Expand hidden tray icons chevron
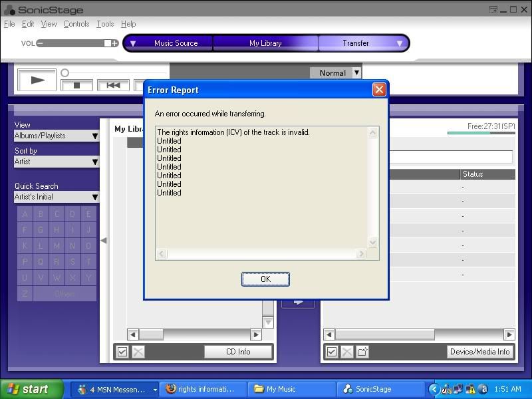Viewport: 532px width, 399px height. 434,389
